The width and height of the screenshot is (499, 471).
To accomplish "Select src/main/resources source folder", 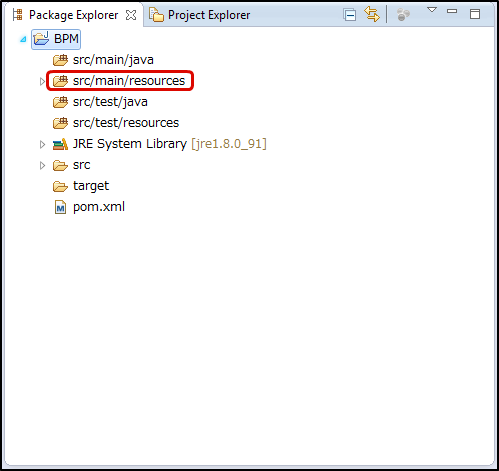I will click(129, 81).
